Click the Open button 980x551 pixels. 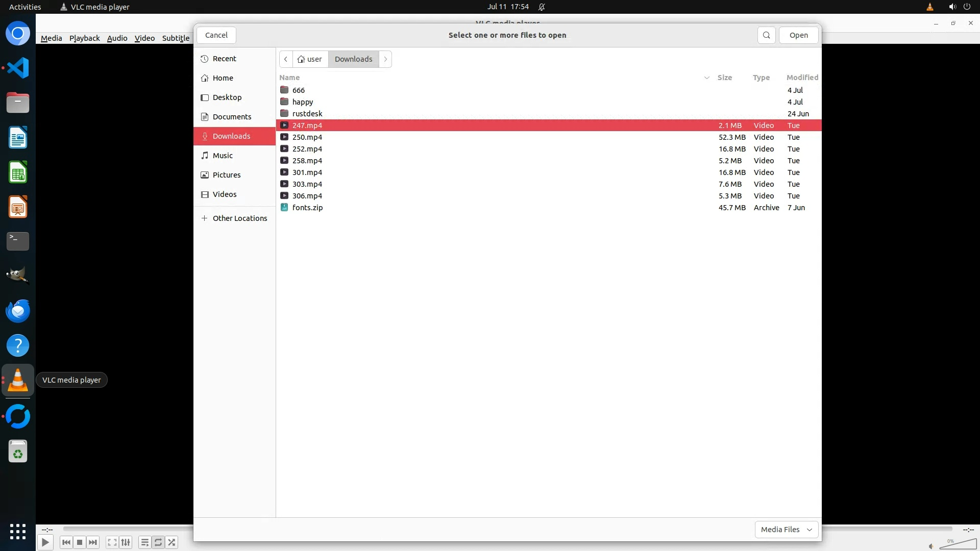[x=798, y=35]
